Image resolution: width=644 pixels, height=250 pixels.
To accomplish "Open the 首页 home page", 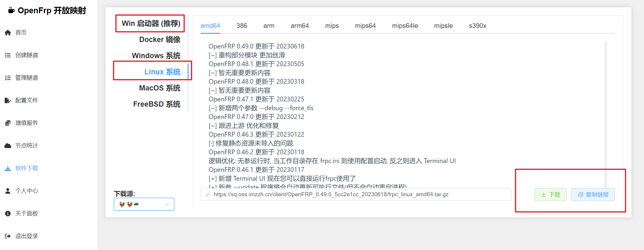I will click(x=21, y=33).
